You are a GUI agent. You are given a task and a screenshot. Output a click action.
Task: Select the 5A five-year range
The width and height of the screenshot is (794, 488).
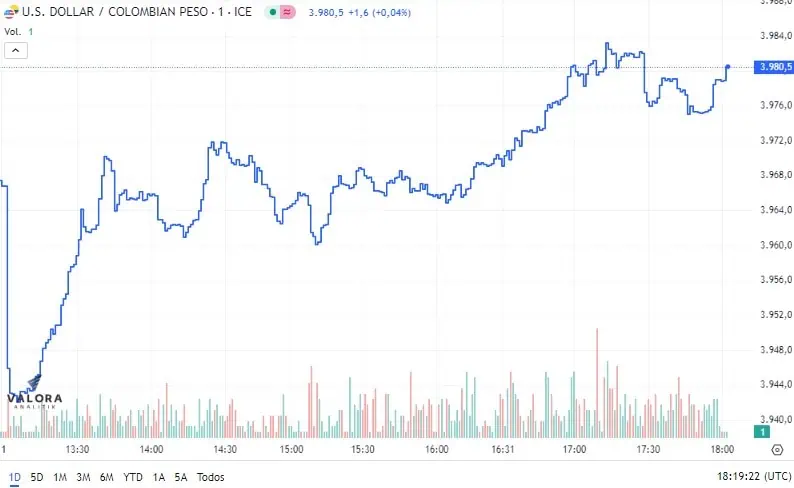(181, 477)
